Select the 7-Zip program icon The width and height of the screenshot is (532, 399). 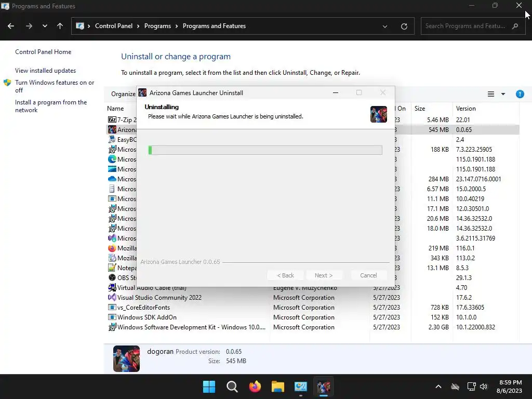(x=112, y=120)
